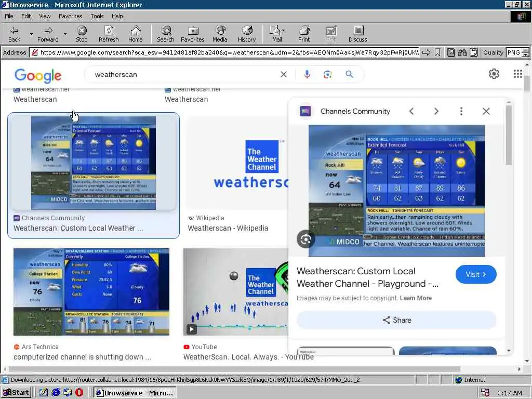Viewport: 532px width, 399px height.
Task: Click the horizontal scrollbar at page bottom
Action: tap(234, 369)
